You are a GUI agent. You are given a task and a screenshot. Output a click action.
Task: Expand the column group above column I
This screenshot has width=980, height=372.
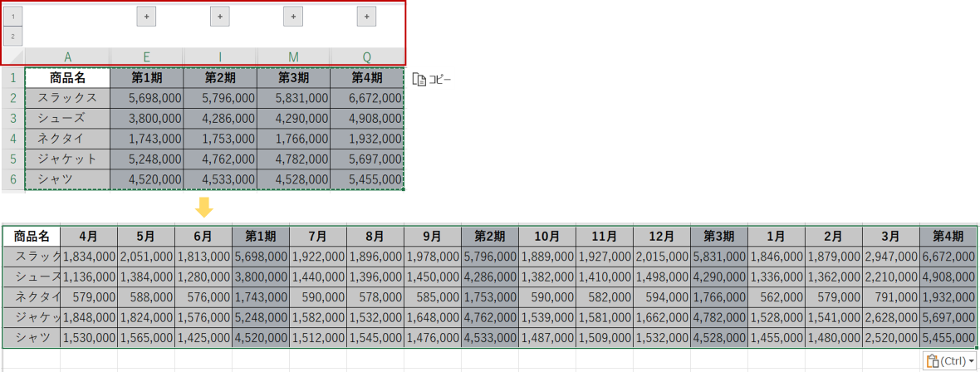click(220, 17)
